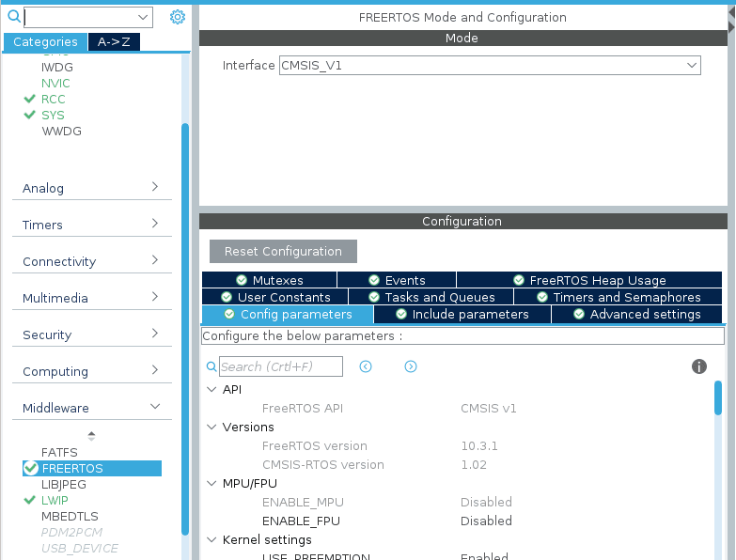736x560 pixels.
Task: Click the search magnifier icon in sidebar
Action: point(14,17)
